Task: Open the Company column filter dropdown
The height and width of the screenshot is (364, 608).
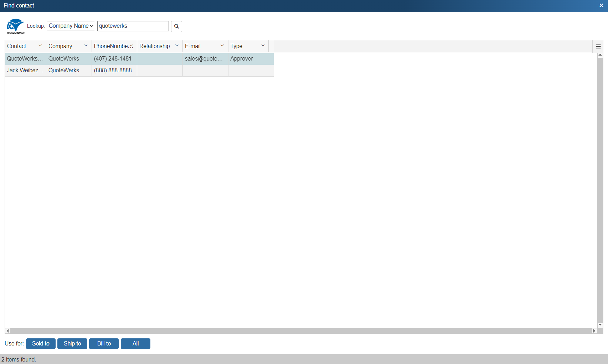Action: click(86, 46)
